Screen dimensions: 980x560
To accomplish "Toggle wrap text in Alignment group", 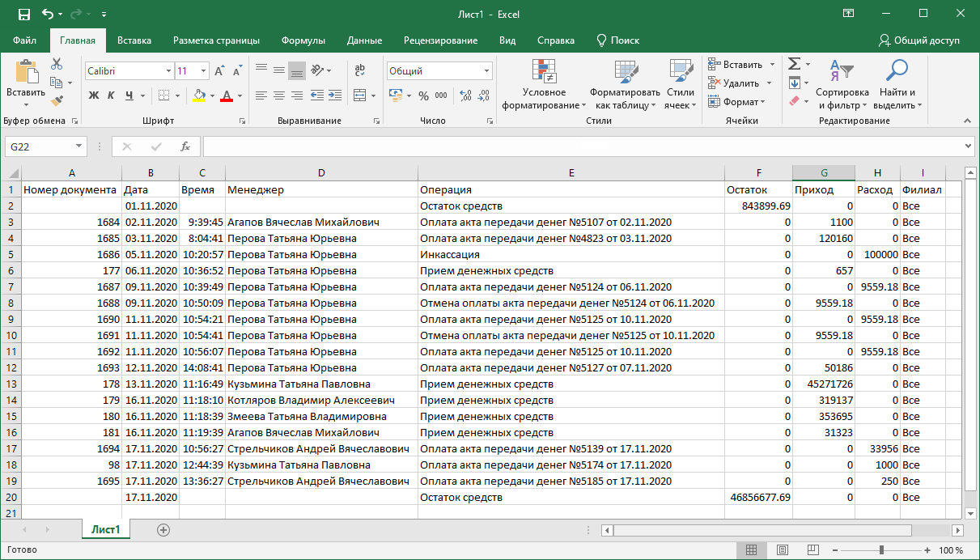I will point(360,70).
